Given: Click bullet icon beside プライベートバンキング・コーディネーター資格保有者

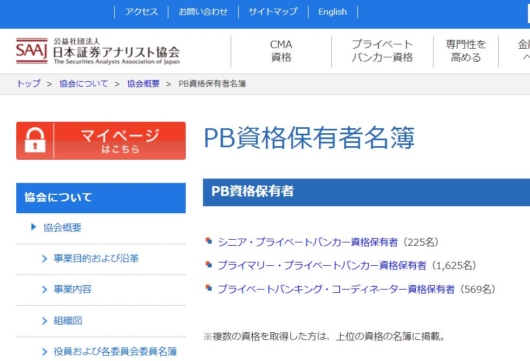Looking at the screenshot, I should [209, 288].
